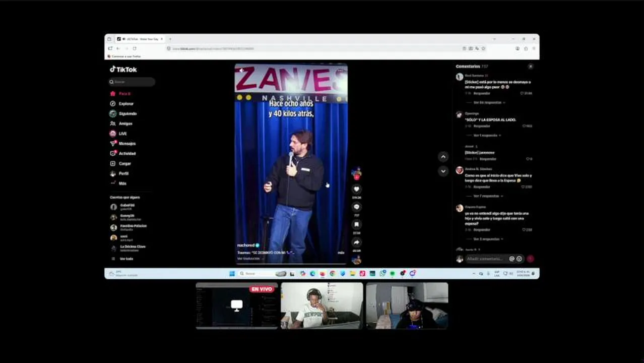
Task: Open Explorar in TikTok sidebar
Action: click(x=122, y=103)
